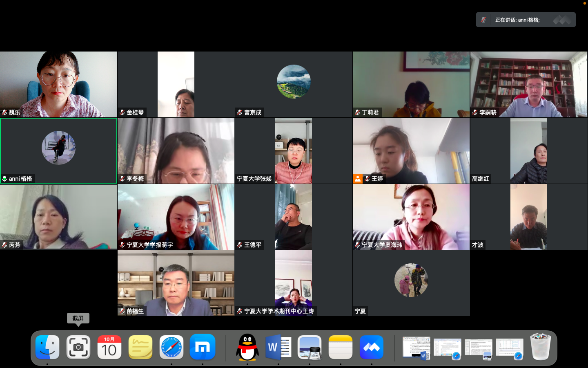Image resolution: width=588 pixels, height=368 pixels.
Task: Open the Tencent Meeting app icon in the Dock
Action: coord(371,348)
